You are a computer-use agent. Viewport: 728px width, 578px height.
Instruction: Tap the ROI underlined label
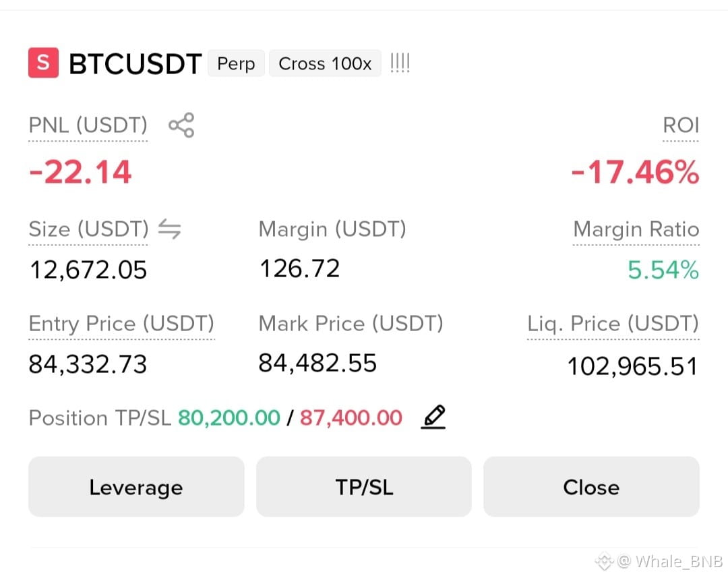pyautogui.click(x=681, y=125)
